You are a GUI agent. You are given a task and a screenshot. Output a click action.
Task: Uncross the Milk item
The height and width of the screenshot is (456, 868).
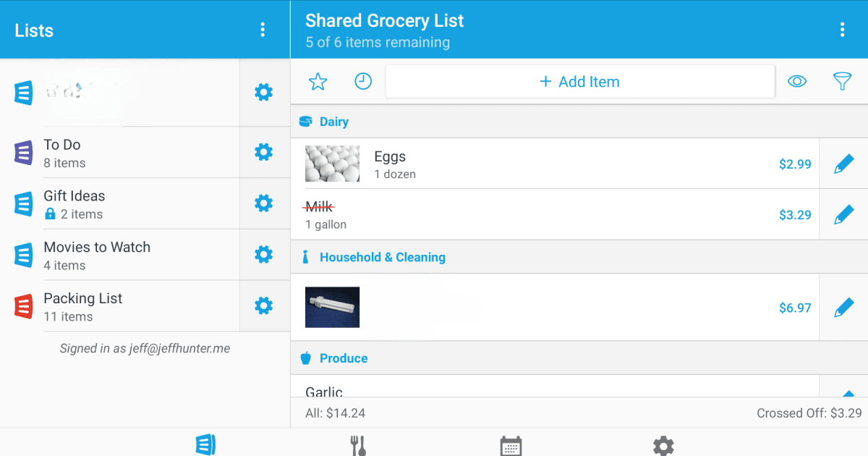[x=317, y=206]
